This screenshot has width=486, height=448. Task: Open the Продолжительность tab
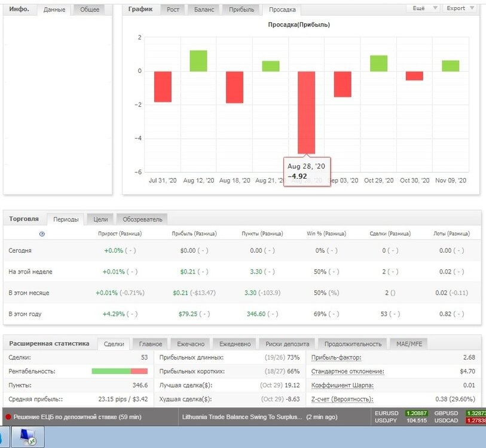coord(353,344)
